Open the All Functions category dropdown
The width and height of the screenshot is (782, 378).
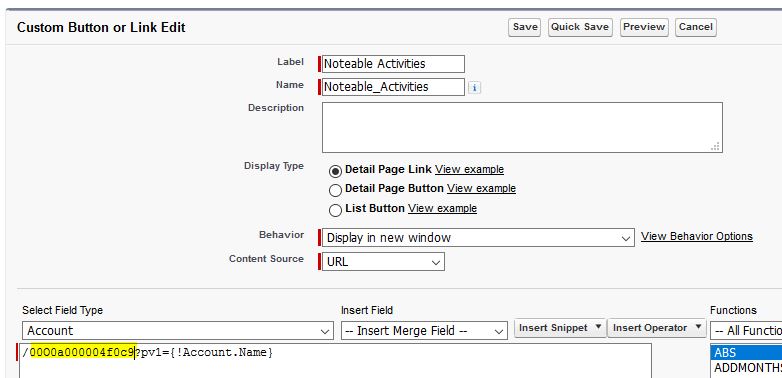(746, 331)
